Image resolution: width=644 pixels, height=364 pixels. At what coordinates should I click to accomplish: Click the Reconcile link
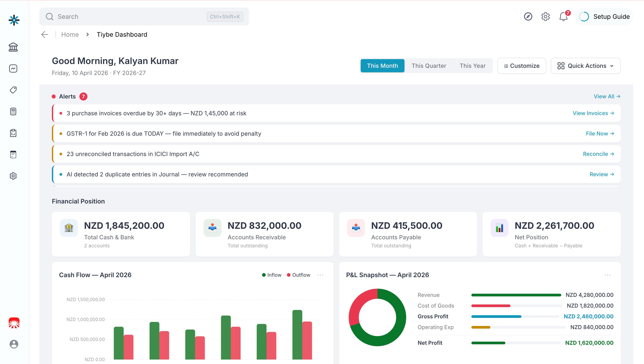[x=599, y=154]
